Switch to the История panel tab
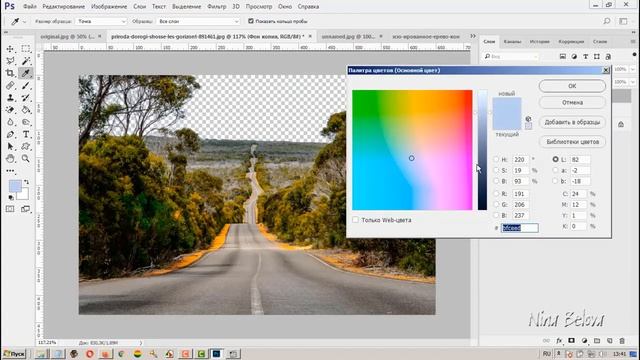 click(540, 42)
